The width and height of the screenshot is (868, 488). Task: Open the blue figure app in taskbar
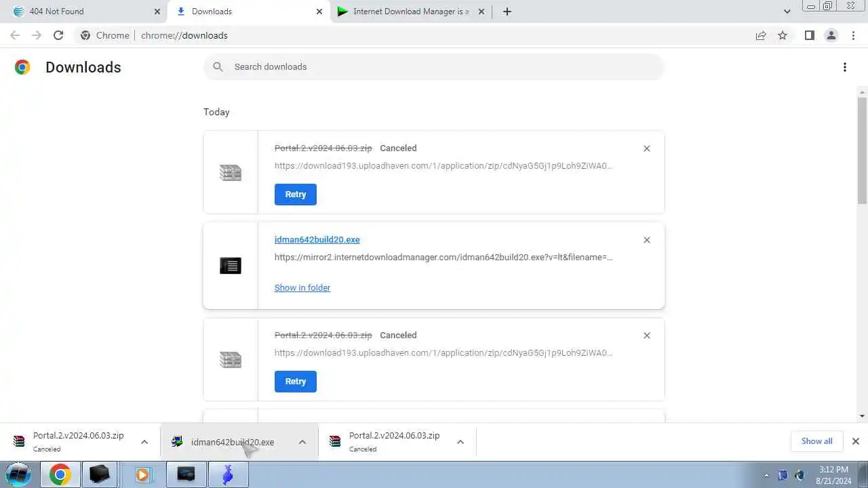click(228, 474)
